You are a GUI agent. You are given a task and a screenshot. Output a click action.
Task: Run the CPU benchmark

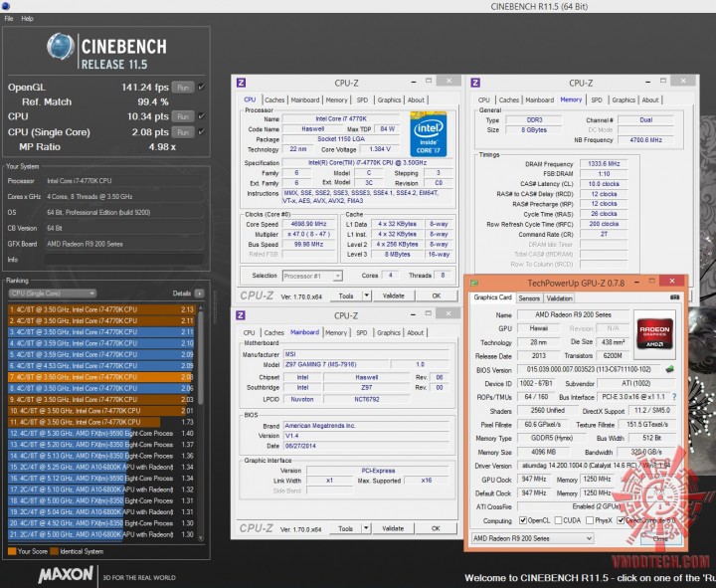tap(183, 116)
